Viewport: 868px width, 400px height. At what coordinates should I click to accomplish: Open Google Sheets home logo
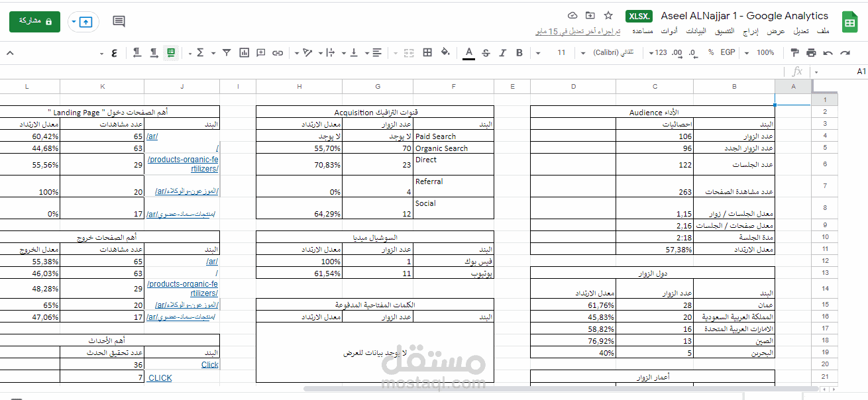[849, 22]
